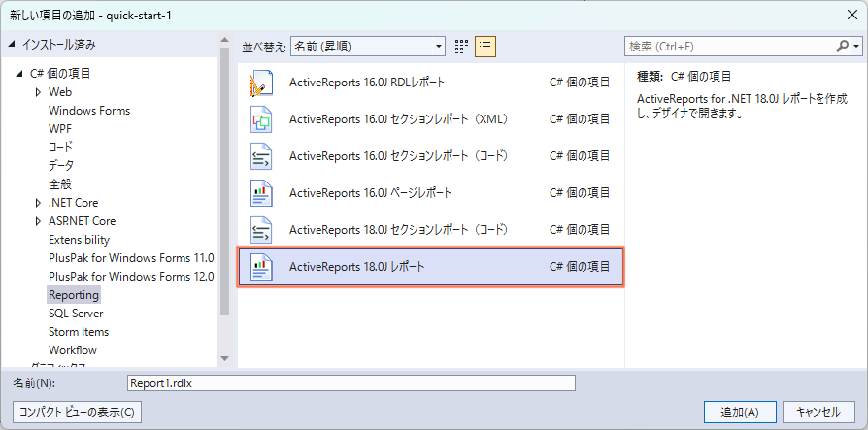Select Reporting category
The width and height of the screenshot is (868, 430).
point(74,295)
